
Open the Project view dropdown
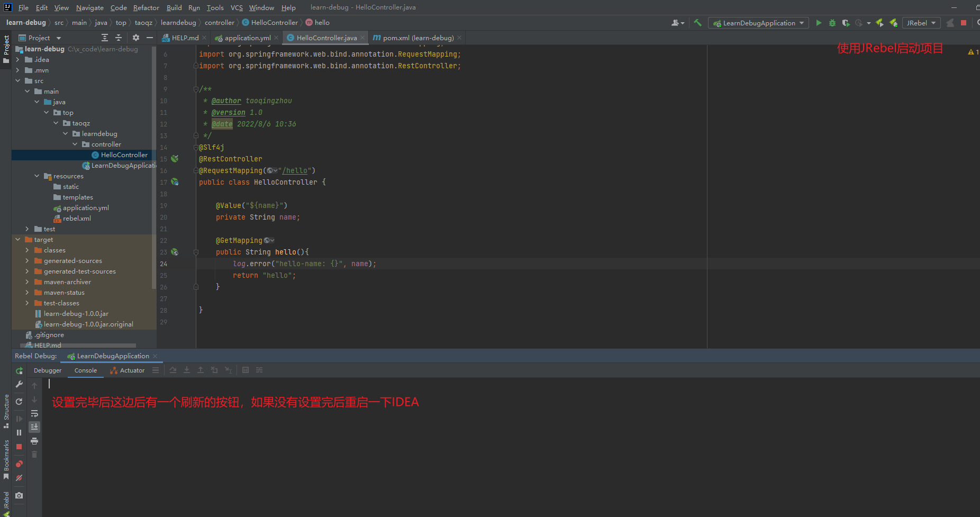tap(59, 38)
